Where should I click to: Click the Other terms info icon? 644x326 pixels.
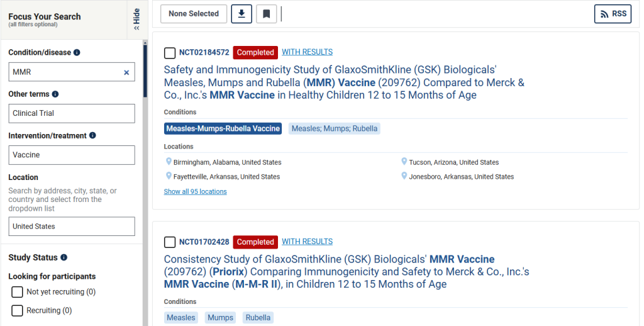[55, 94]
